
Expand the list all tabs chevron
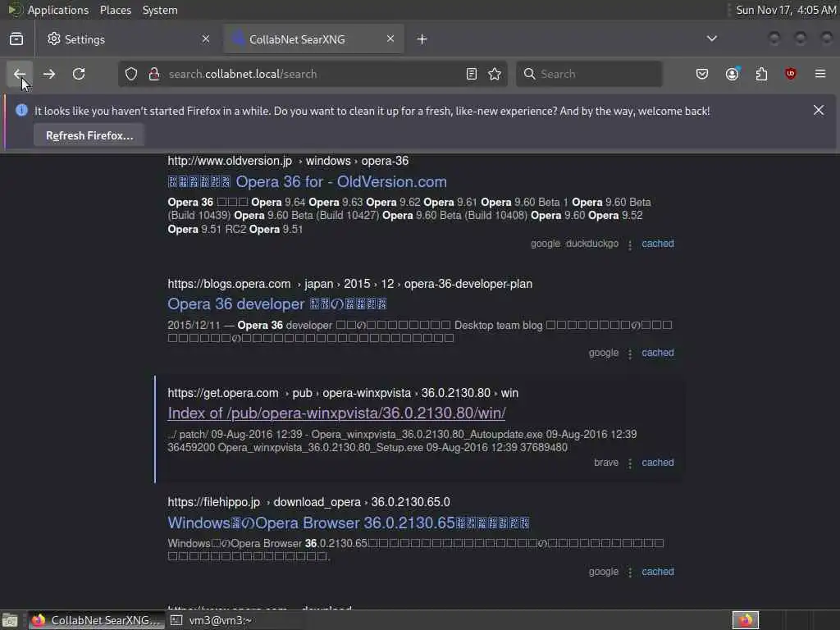click(712, 39)
